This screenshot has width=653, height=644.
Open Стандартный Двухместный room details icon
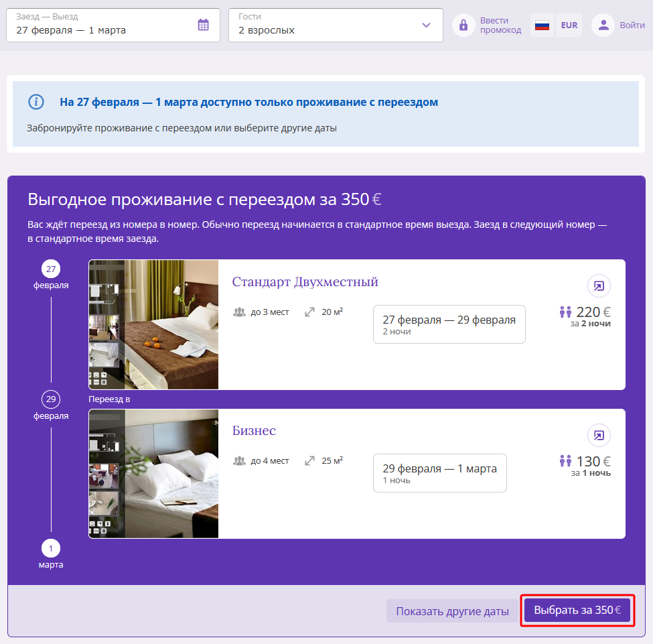(x=599, y=286)
